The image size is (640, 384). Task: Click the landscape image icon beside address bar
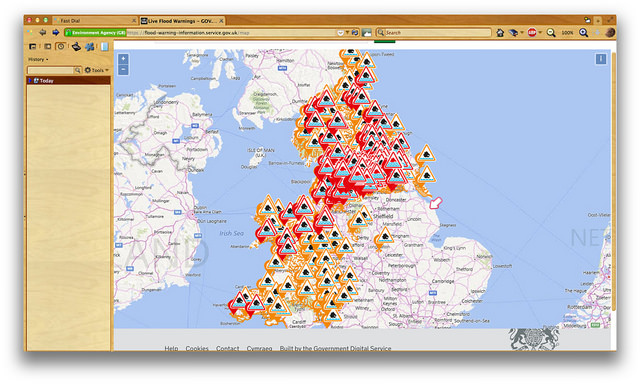click(367, 33)
